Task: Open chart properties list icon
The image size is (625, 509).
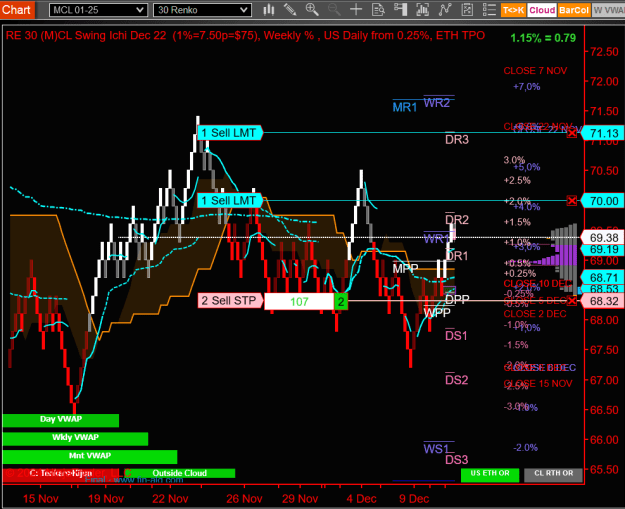Action: pos(489,10)
